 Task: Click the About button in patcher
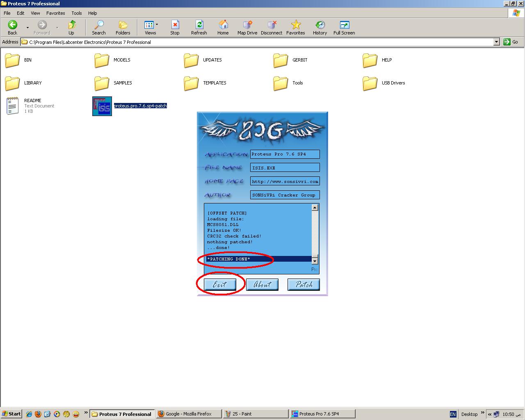(x=262, y=284)
